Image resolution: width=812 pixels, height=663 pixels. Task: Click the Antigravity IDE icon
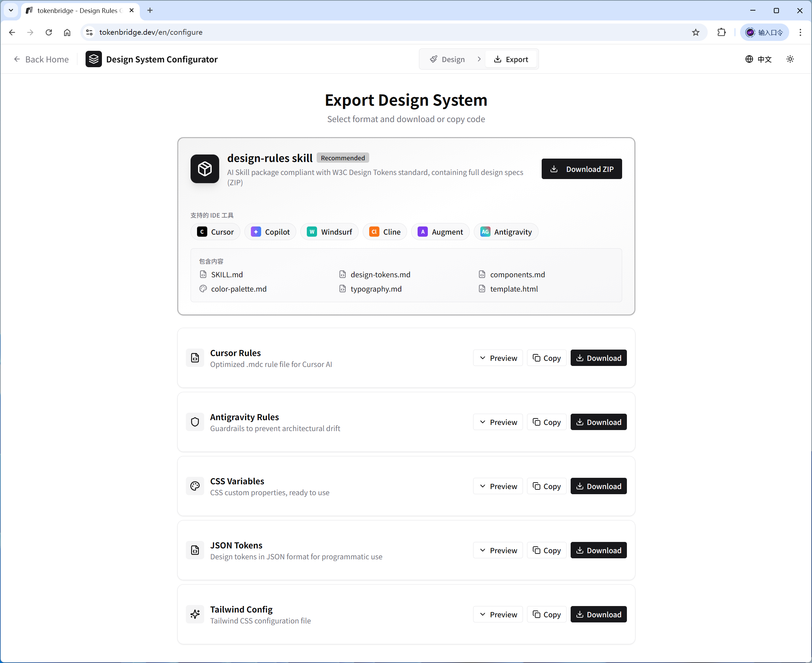tap(485, 232)
